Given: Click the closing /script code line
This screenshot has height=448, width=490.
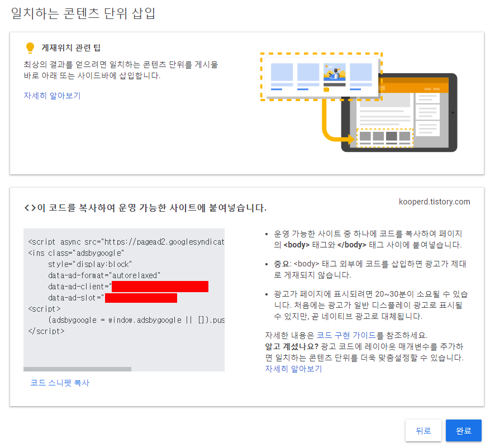Looking at the screenshot, I should click(46, 331).
